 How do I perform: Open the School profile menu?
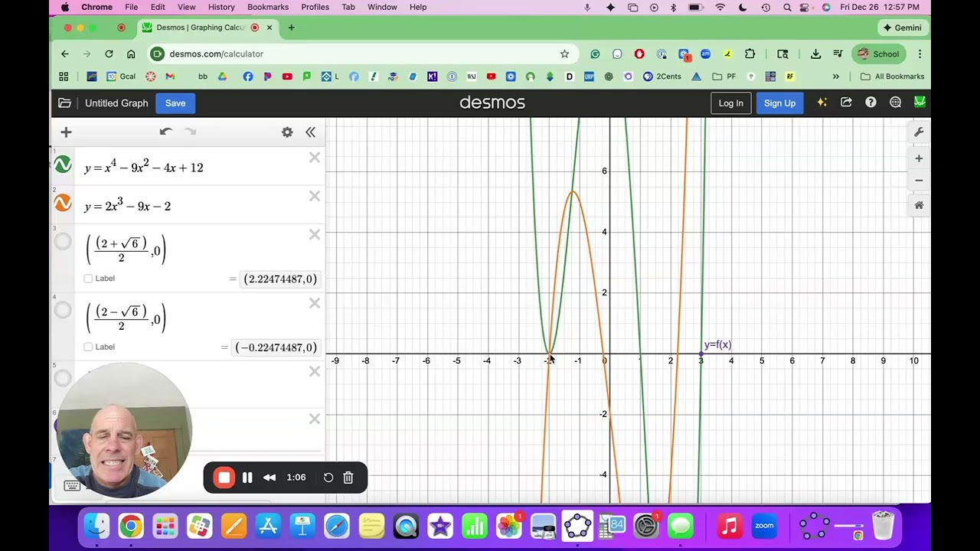(x=879, y=54)
